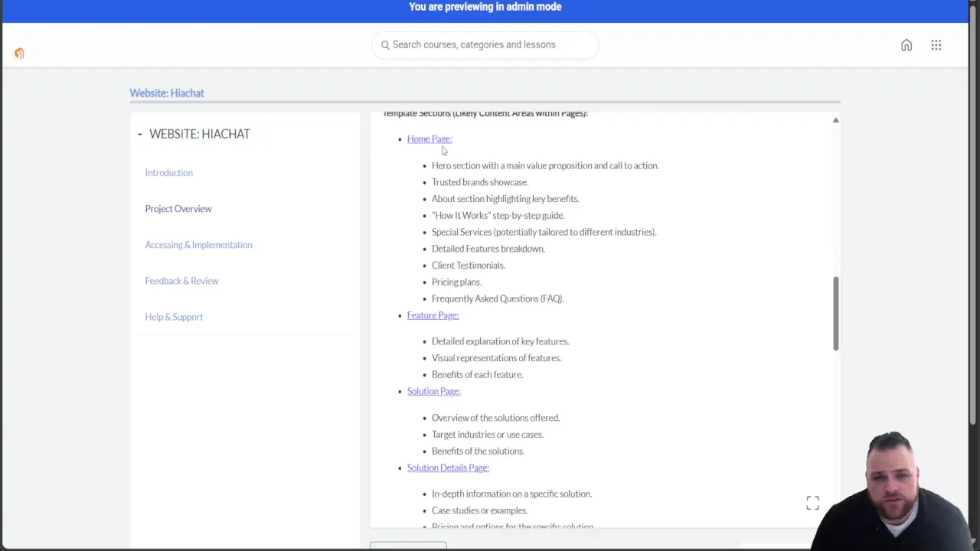Viewport: 980px width, 551px height.
Task: Open the Home icon in the top bar
Action: click(906, 45)
